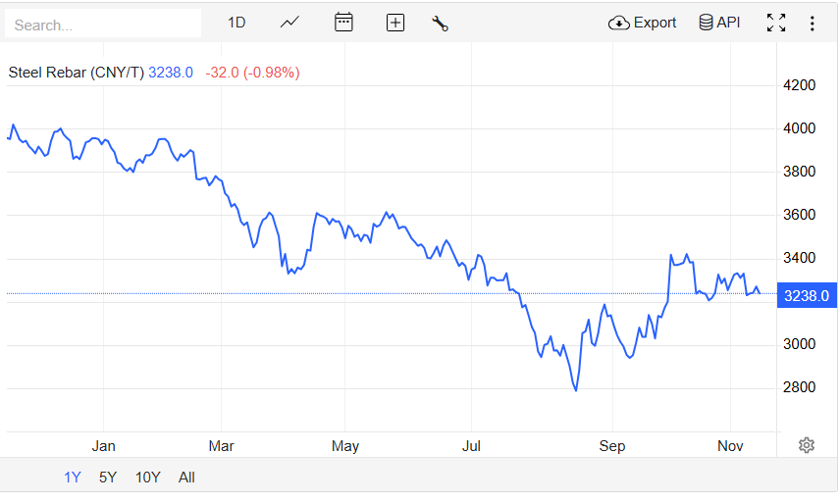Click the 3238.0 current price tag

pyautogui.click(x=807, y=295)
